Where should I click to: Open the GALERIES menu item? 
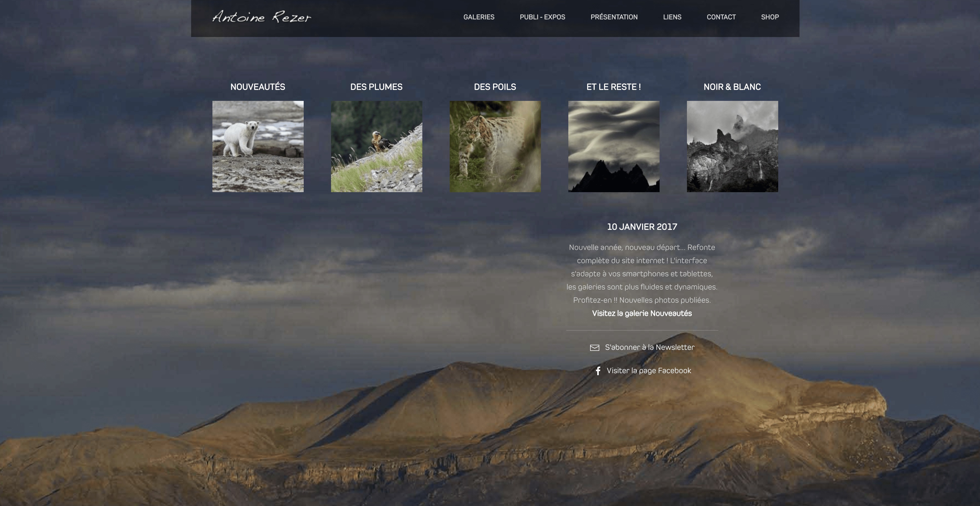(479, 17)
